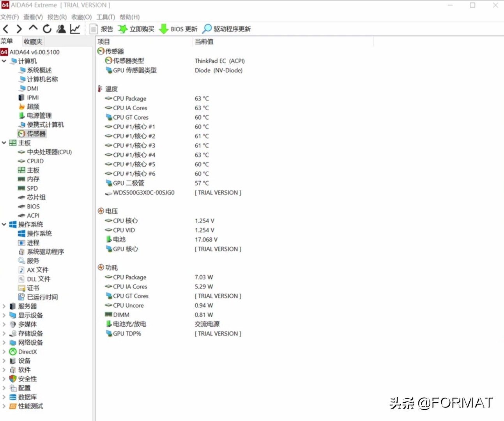
Task: Open the 收藏(O) menu
Action: [81, 17]
